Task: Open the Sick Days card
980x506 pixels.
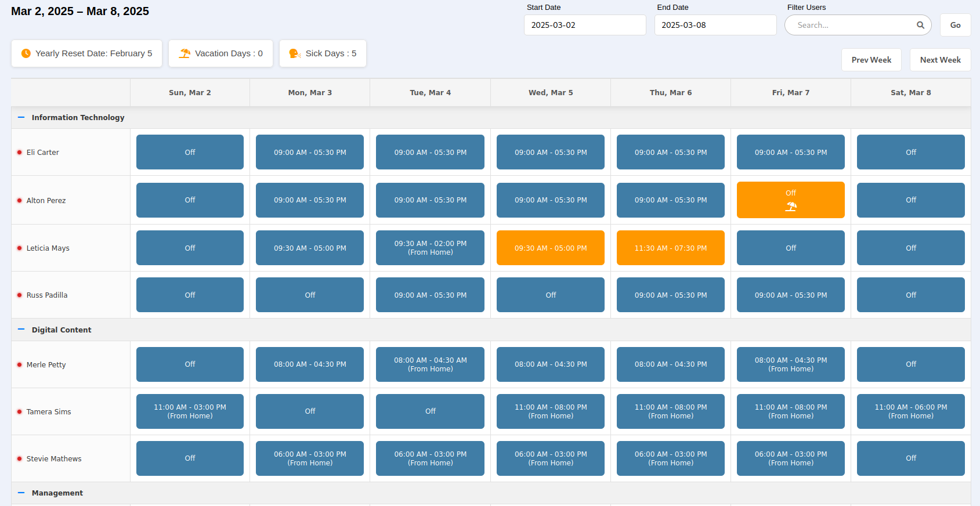Action: (x=323, y=53)
